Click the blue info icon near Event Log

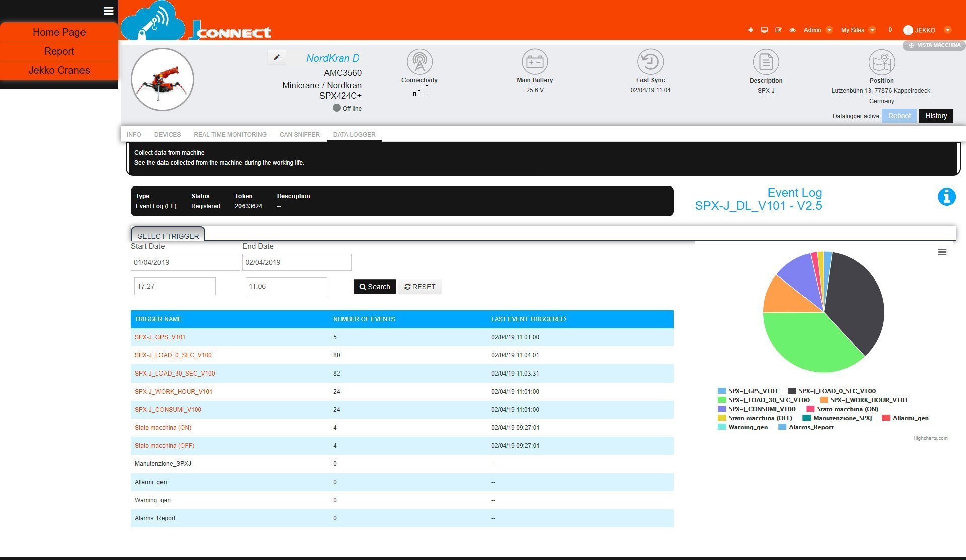[x=946, y=197]
